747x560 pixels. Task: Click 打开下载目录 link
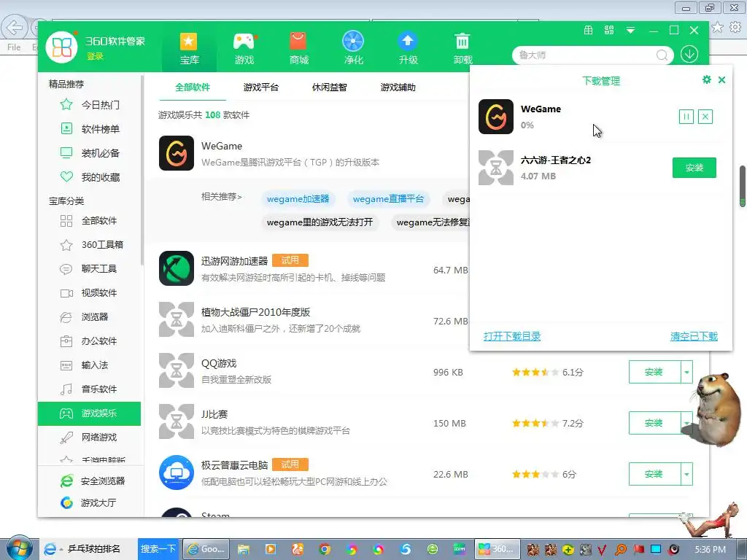click(512, 336)
